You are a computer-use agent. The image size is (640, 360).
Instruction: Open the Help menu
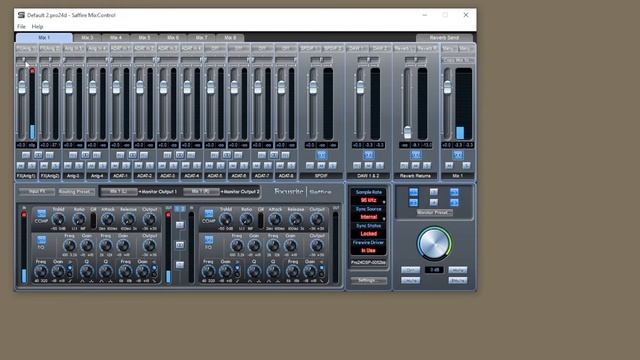tap(37, 27)
